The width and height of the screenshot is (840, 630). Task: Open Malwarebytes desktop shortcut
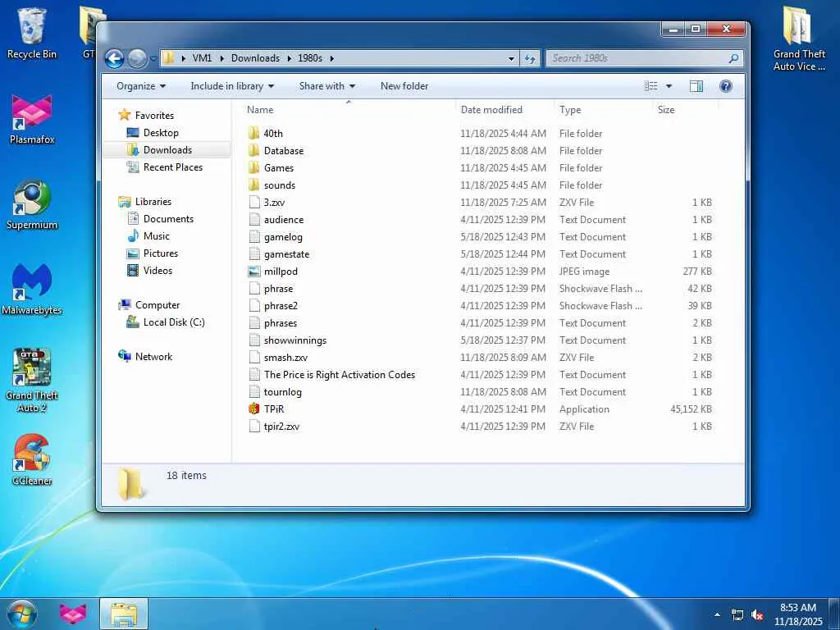[x=32, y=290]
